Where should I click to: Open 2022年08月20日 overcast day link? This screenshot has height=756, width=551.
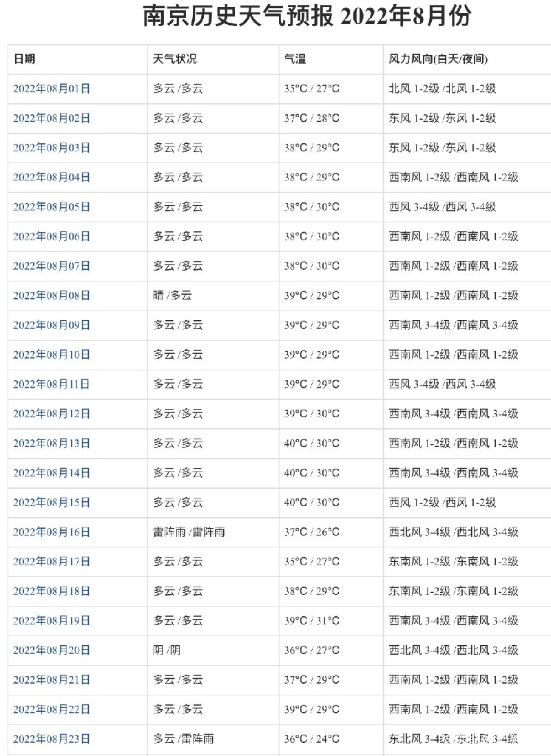[x=52, y=651]
